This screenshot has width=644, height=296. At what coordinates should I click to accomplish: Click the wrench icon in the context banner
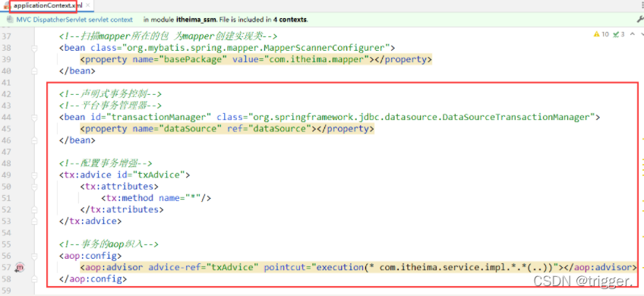click(x=640, y=19)
